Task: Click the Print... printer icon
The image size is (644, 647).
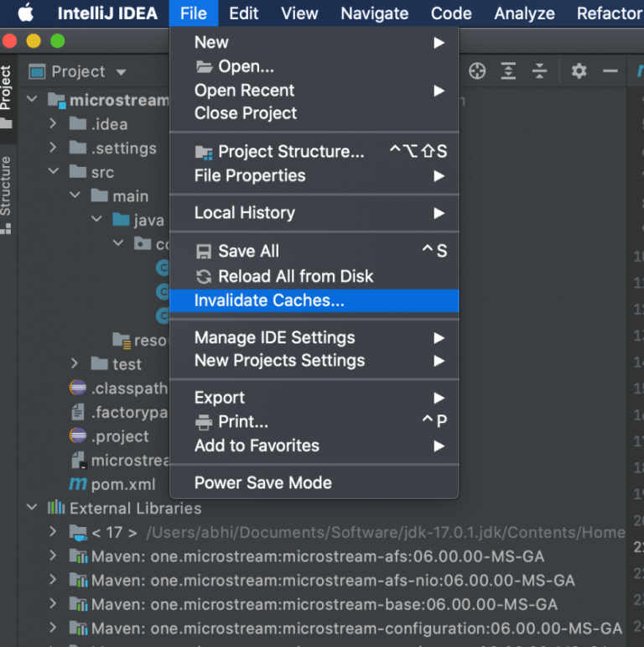Action: 204,422
